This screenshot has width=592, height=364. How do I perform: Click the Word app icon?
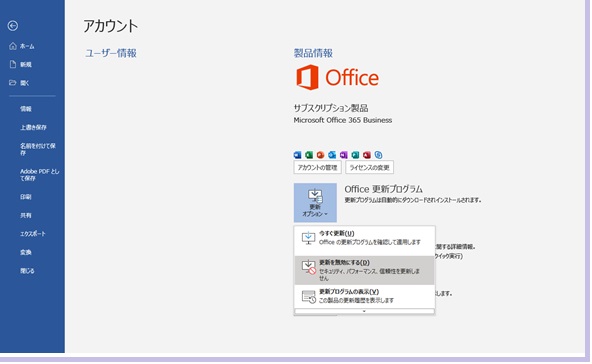point(298,155)
